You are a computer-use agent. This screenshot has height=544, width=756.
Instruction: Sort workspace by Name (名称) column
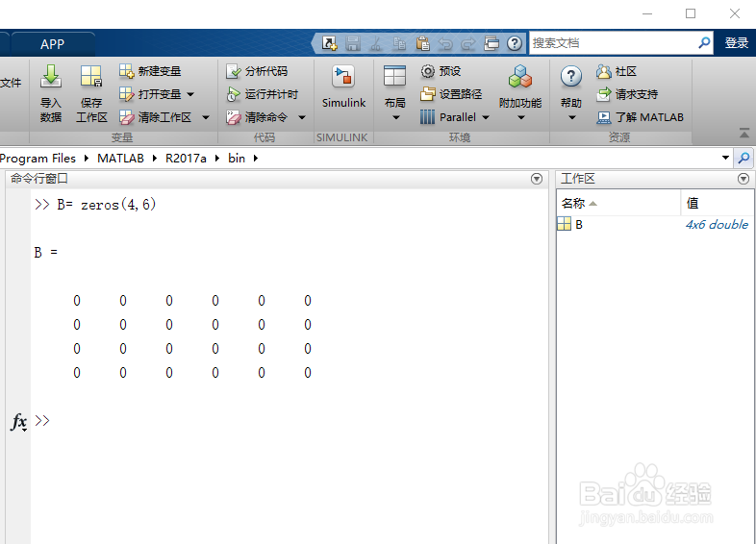click(x=618, y=204)
